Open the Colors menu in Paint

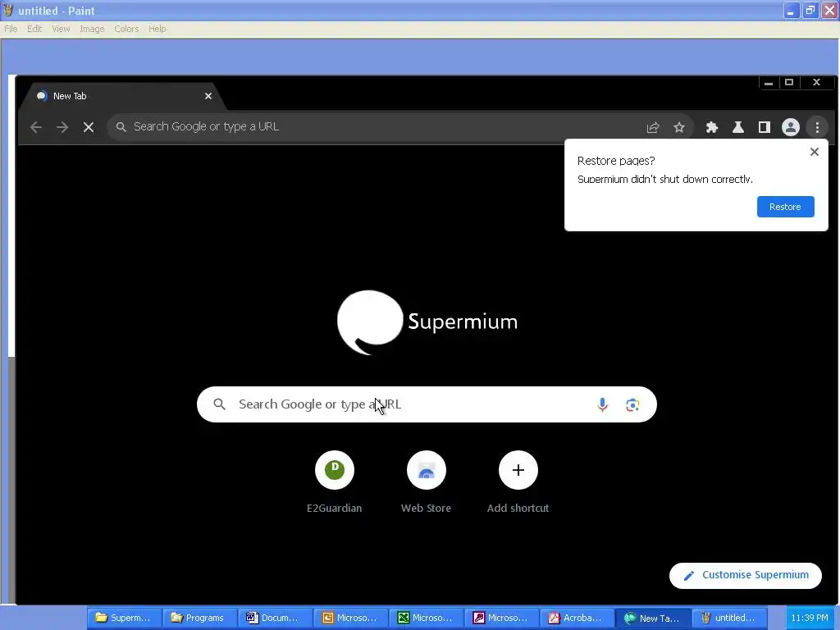(126, 29)
